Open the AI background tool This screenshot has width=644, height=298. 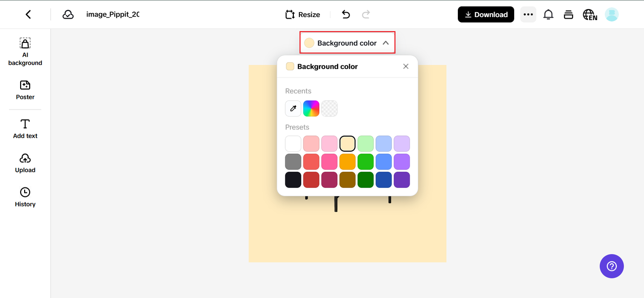tap(25, 52)
